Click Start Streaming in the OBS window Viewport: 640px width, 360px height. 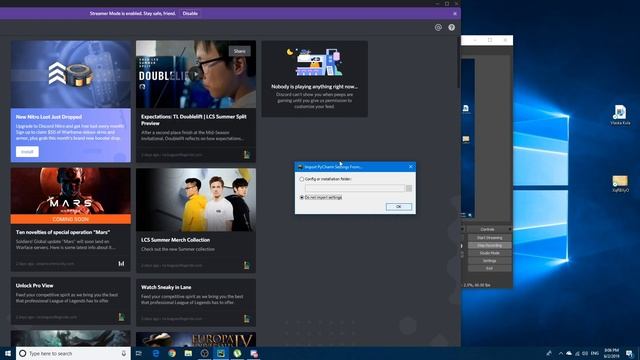click(x=489, y=238)
